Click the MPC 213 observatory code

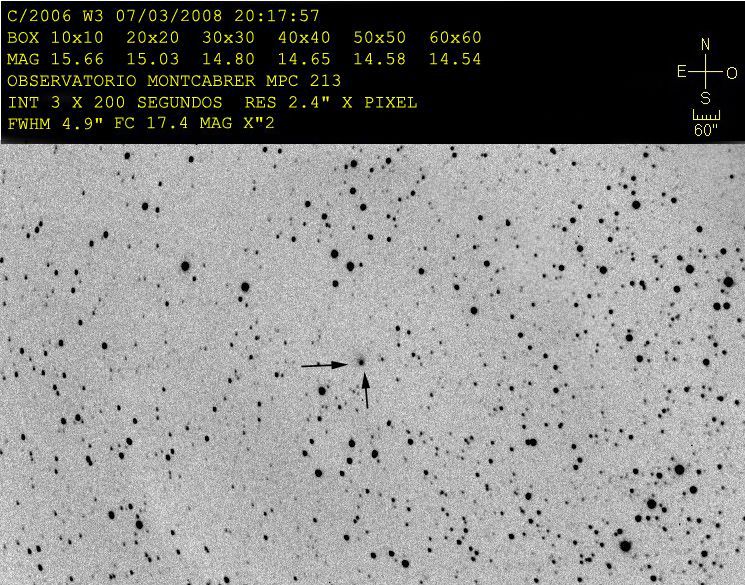[x=304, y=81]
